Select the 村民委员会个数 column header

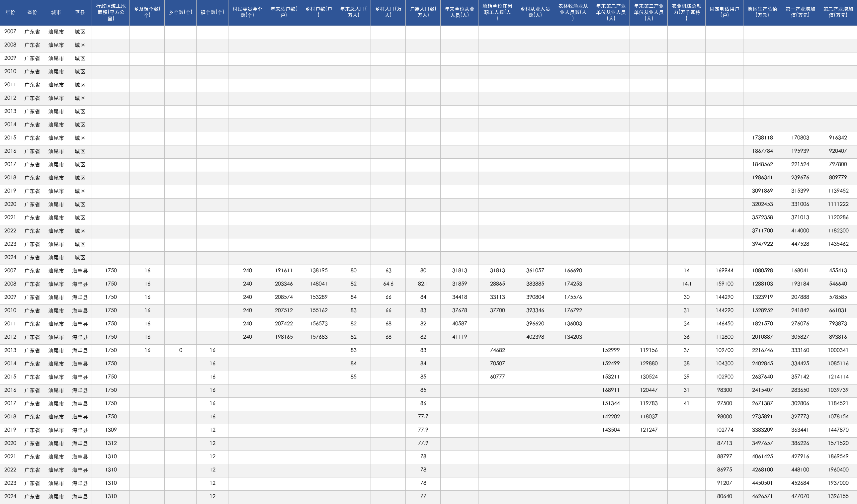[247, 13]
